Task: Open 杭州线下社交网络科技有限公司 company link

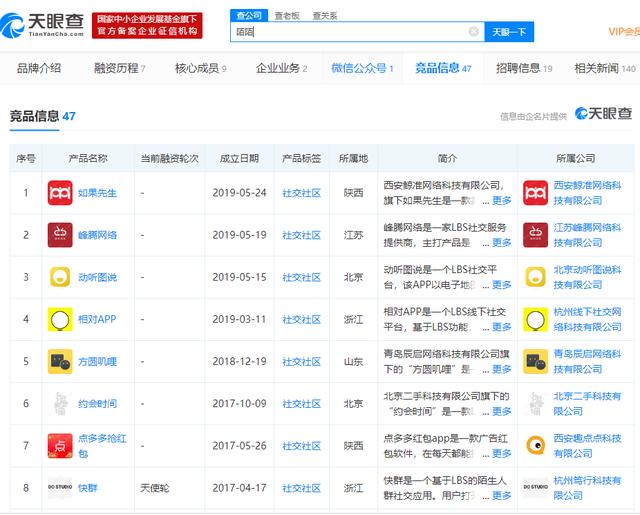Action: pos(587,320)
